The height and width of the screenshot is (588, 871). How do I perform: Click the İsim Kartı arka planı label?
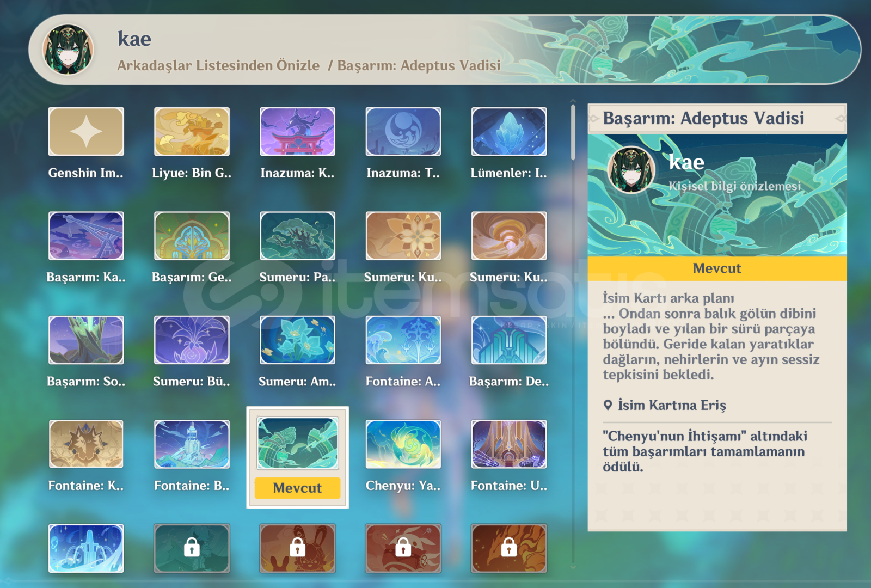(x=668, y=298)
